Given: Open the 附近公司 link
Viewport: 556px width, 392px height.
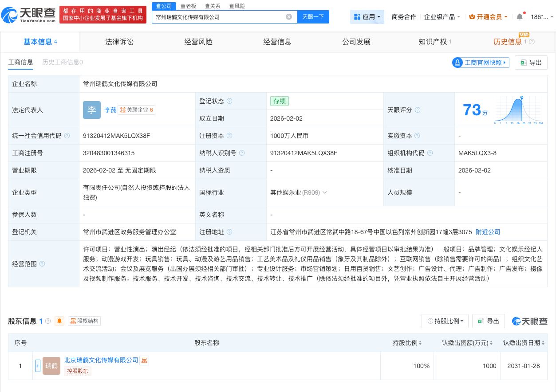Looking at the screenshot, I should 488,231.
